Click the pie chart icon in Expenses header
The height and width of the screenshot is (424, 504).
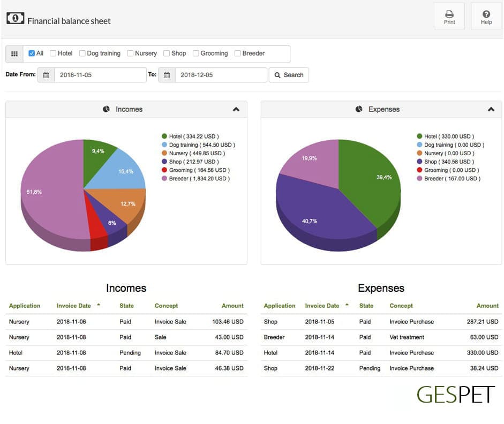pyautogui.click(x=359, y=109)
